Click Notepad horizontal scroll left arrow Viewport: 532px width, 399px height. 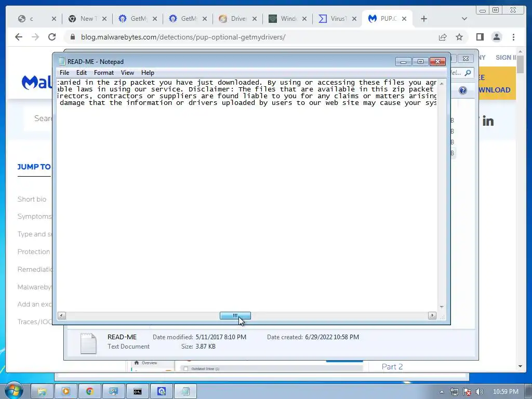click(62, 316)
